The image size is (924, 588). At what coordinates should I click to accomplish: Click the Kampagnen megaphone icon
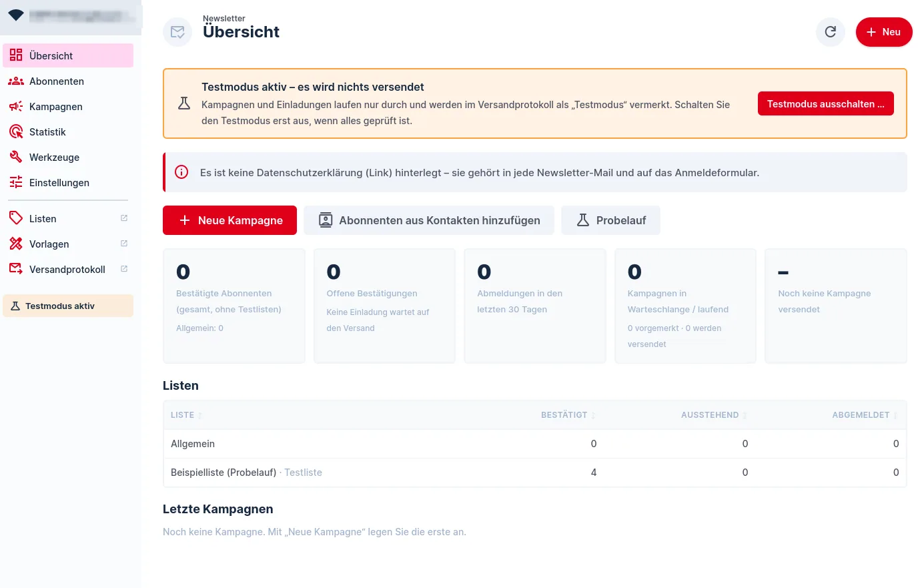pos(16,106)
